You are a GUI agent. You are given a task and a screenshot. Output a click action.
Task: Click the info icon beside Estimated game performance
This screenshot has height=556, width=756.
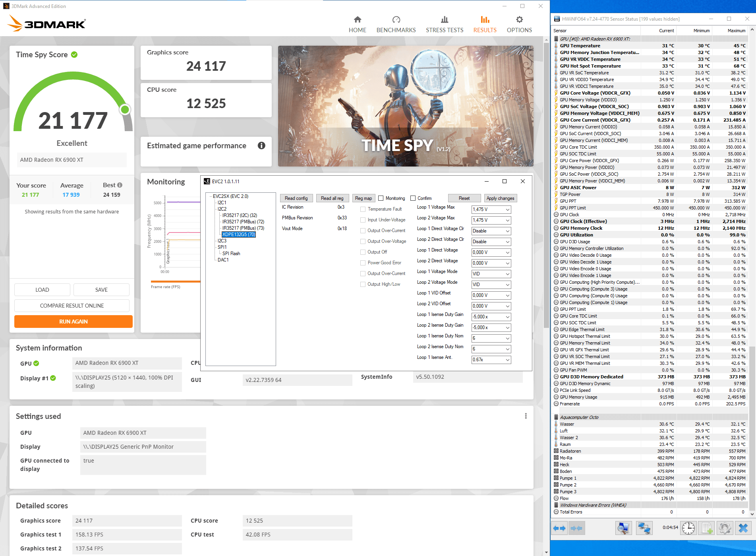tap(261, 145)
